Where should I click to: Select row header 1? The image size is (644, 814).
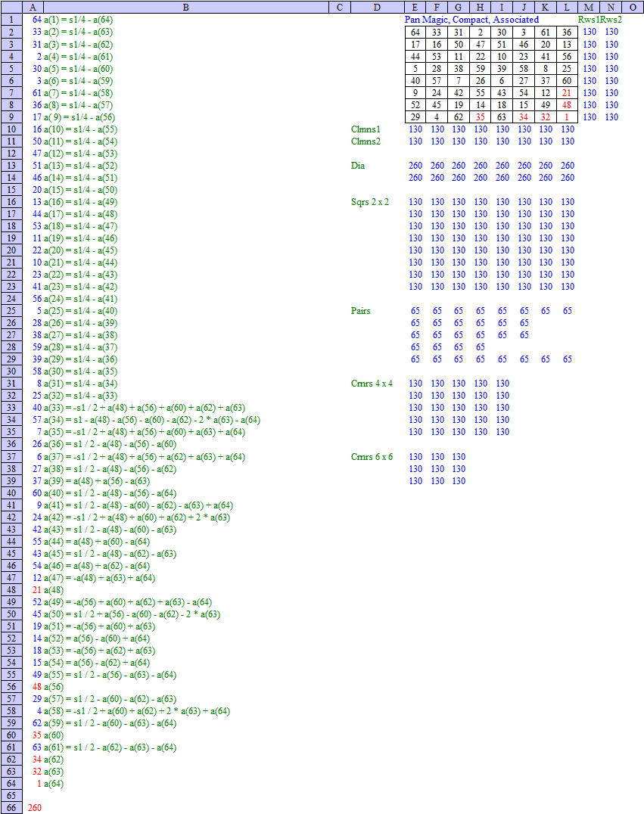coord(11,20)
